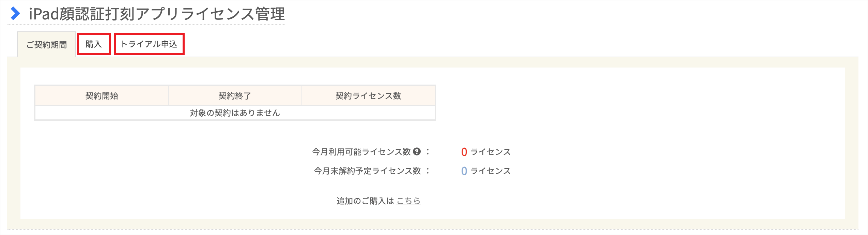Click the 契約終了 column header
This screenshot has width=868, height=235.
coord(235,96)
